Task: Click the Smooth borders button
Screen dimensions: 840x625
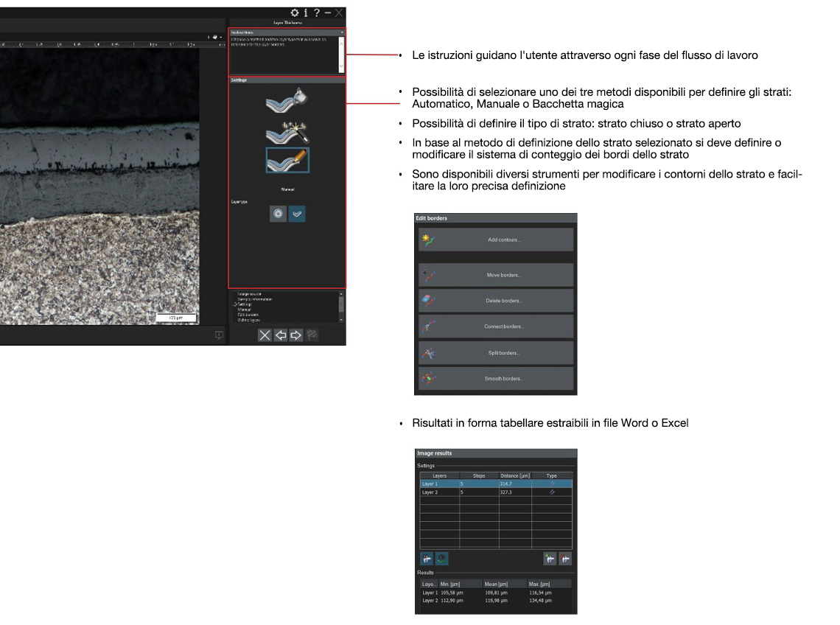Action: [x=496, y=378]
